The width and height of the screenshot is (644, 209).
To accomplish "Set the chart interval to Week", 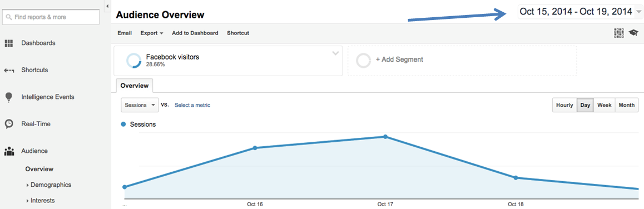I will click(x=604, y=105).
